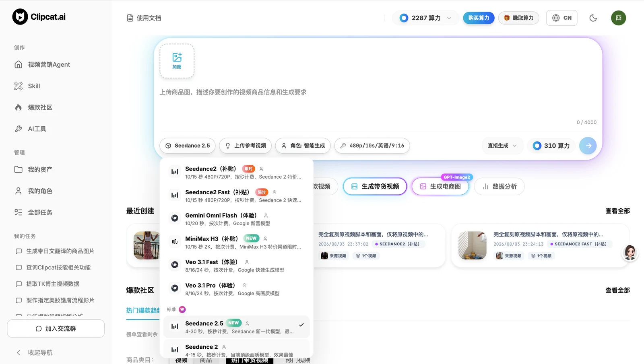Screen dimensions: 644x364
Task: Collapse the sidebar with 收起导航
Action: pos(34,353)
